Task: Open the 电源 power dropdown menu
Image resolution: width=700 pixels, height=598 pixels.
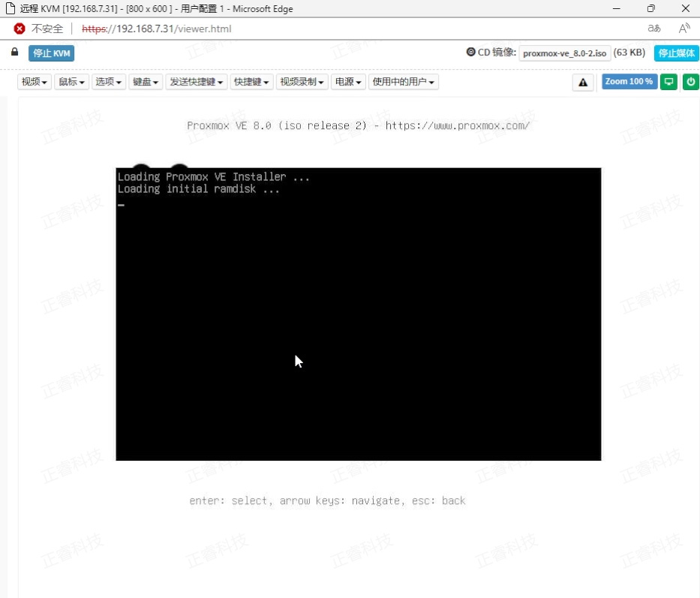Action: tap(348, 82)
